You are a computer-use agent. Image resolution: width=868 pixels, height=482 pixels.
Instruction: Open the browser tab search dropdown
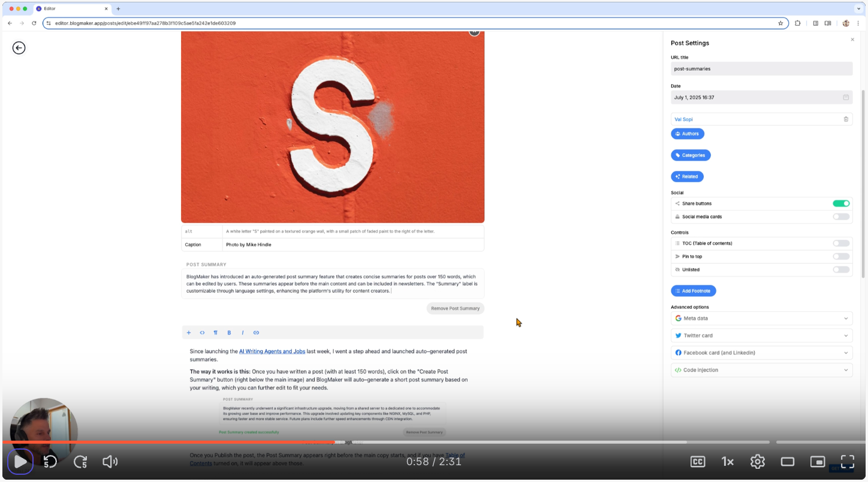tap(858, 9)
